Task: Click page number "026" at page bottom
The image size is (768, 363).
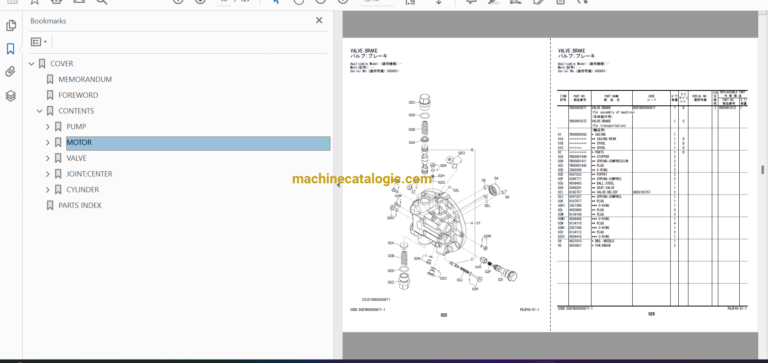Action: [x=651, y=314]
